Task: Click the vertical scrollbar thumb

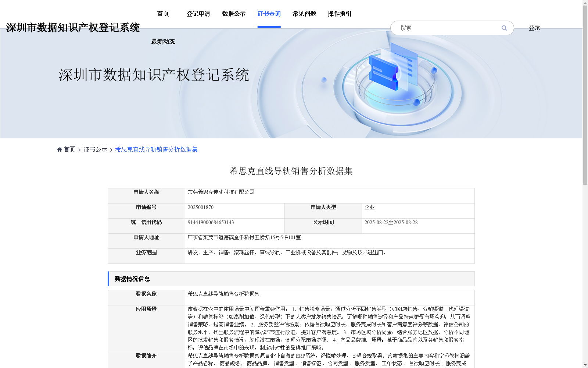Action: coord(585,95)
